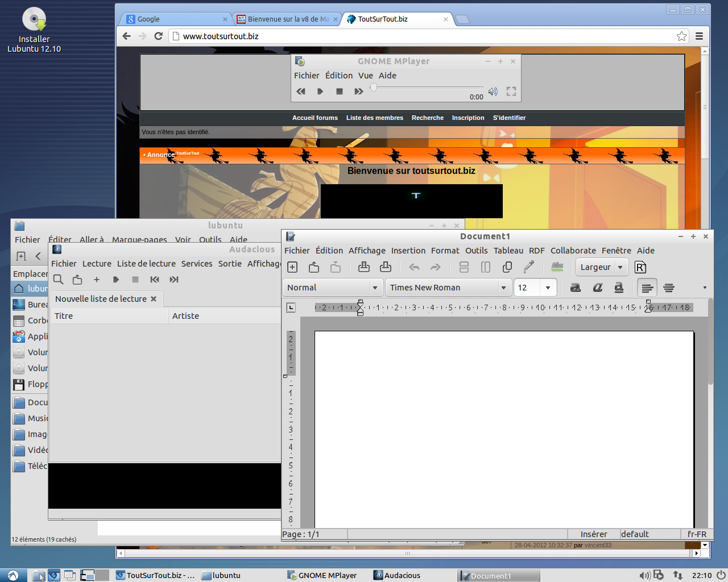Click AbiWord open file icon
The height and width of the screenshot is (582, 728).
point(314,267)
